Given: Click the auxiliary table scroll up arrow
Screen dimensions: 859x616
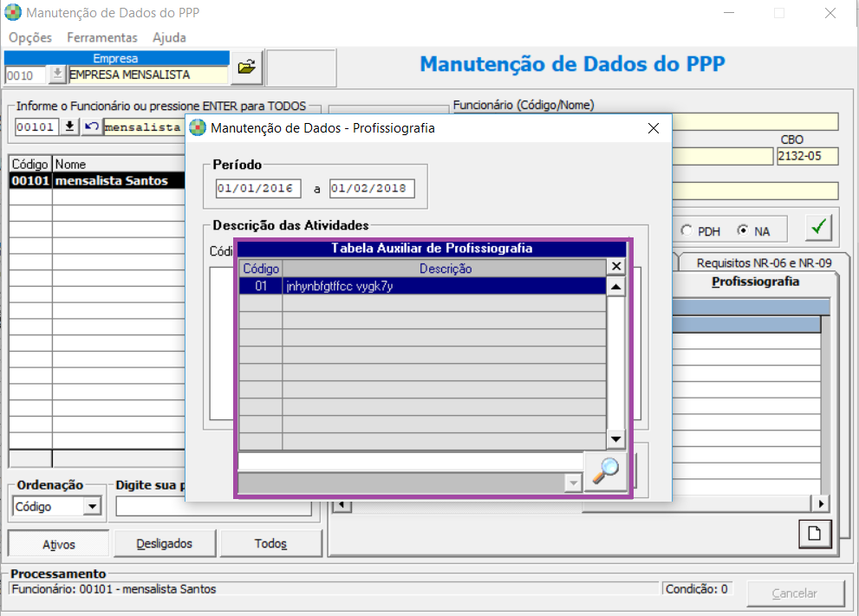Looking at the screenshot, I should click(x=615, y=287).
